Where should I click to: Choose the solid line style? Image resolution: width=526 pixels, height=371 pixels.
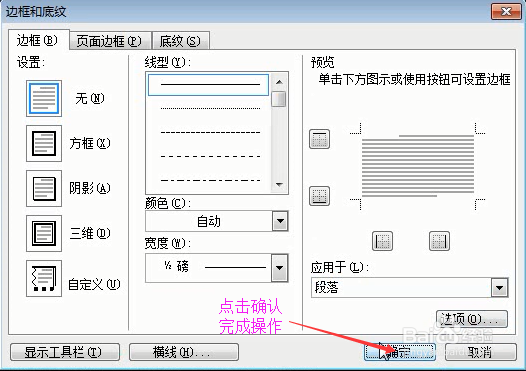coord(208,85)
